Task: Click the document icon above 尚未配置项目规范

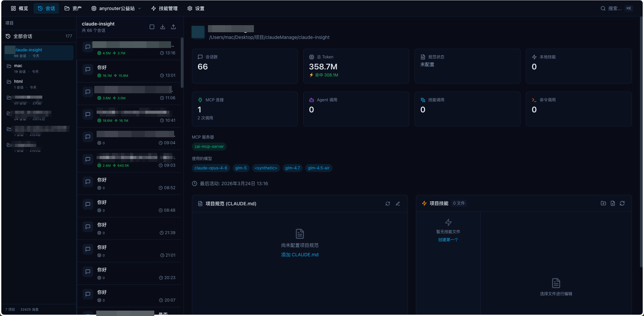Action: [x=300, y=234]
